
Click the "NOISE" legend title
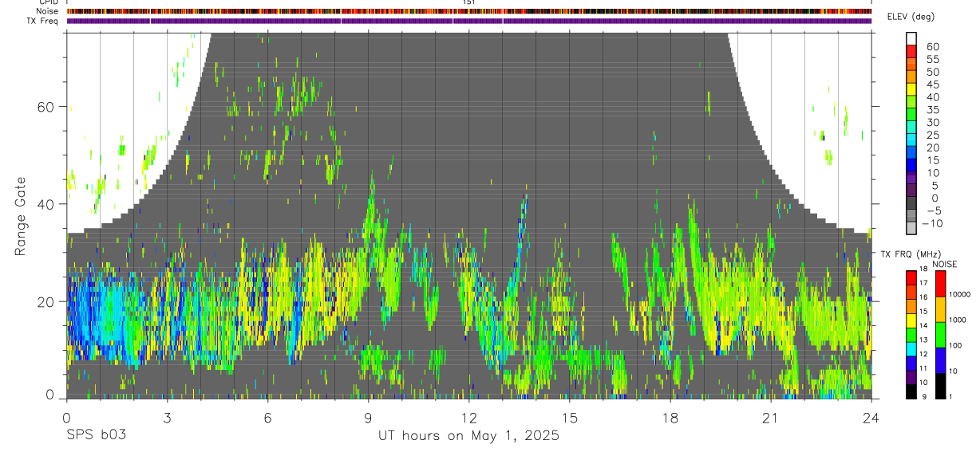pos(943,264)
